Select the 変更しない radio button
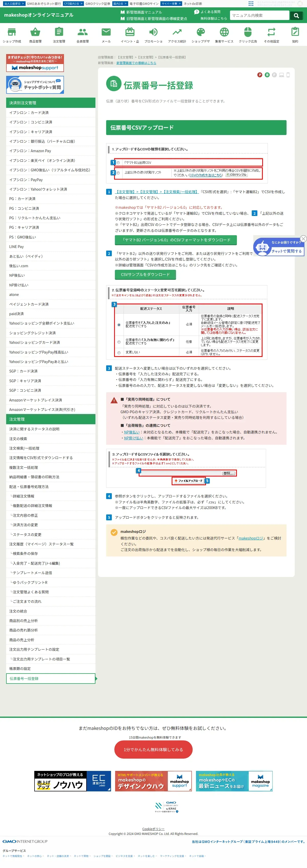 (119, 353)
